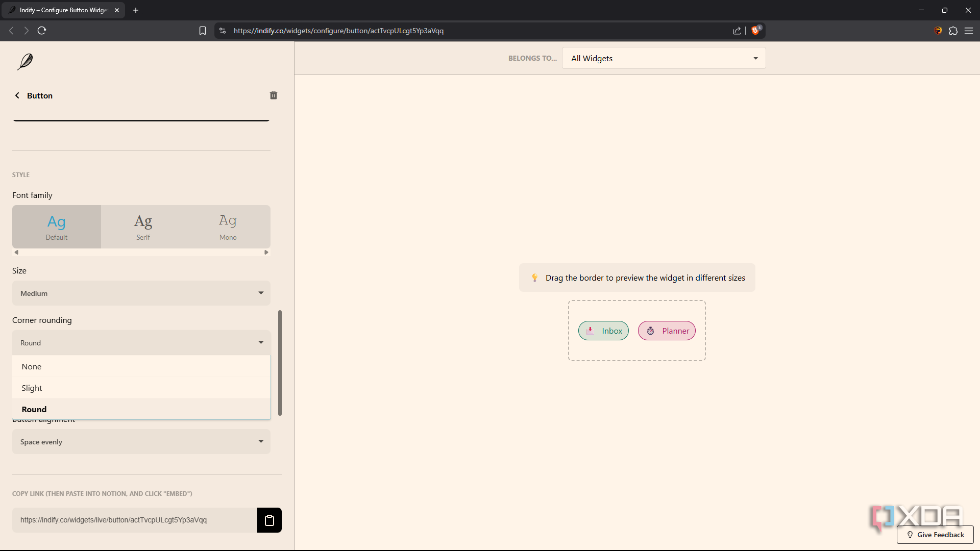
Task: Click the Planner button in the preview
Action: click(x=667, y=331)
